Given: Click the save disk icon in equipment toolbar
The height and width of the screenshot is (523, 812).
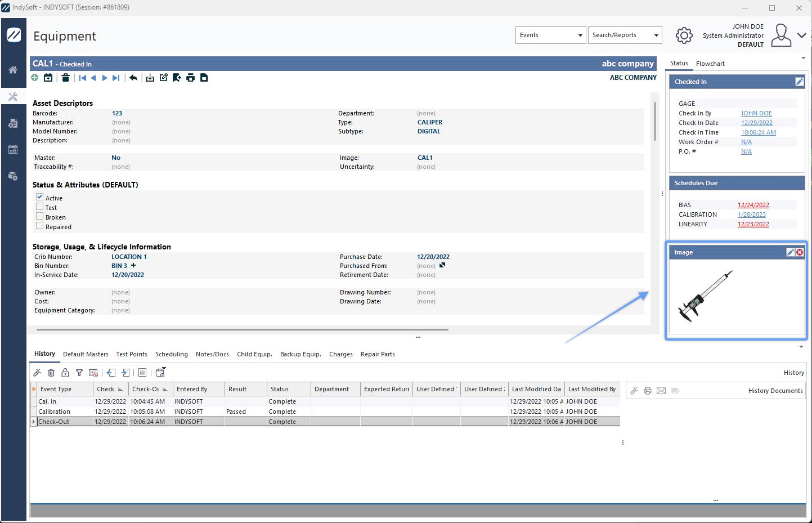Looking at the screenshot, I should pos(204,78).
